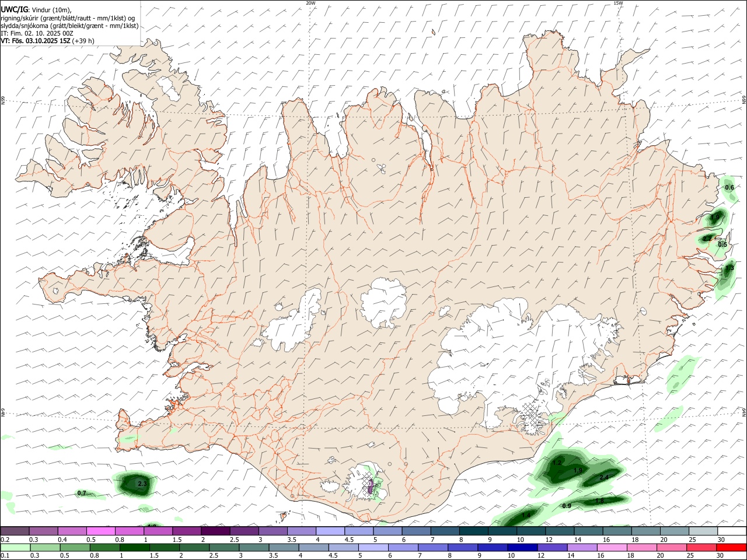Select the light grey swatch labeled 25 in upper legend

[x=703, y=531]
